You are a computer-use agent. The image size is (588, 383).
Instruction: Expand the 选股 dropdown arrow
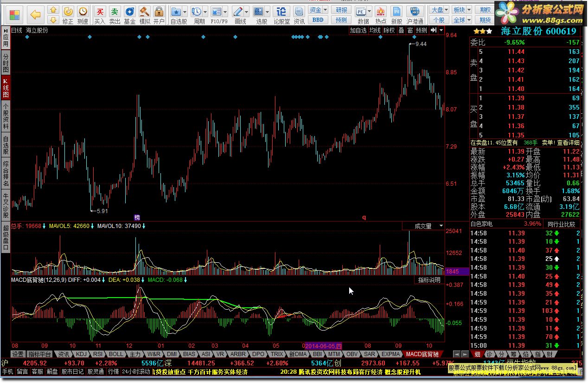click(268, 11)
